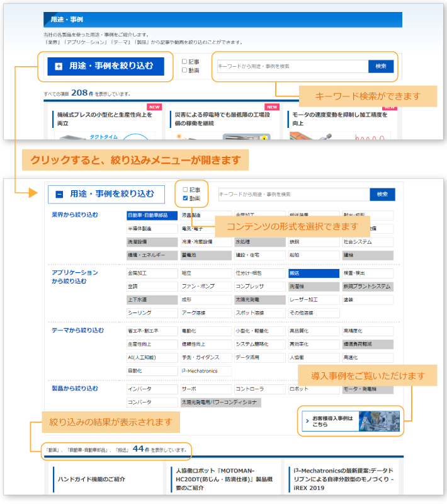Select the 鉄鋼プラントシステム application tag
The image size is (447, 504).
click(368, 287)
